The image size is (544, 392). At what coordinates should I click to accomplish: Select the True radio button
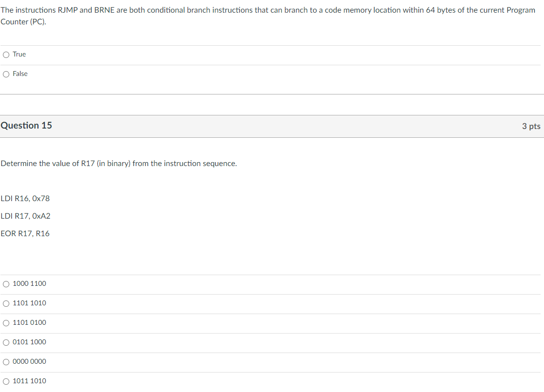pyautogui.click(x=5, y=55)
